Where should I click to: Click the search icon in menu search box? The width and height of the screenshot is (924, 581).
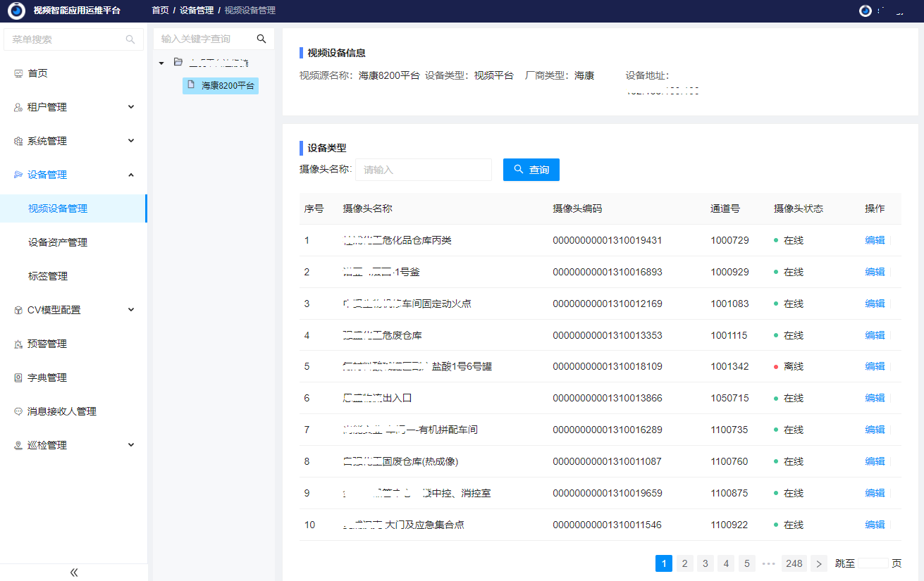pyautogui.click(x=130, y=39)
